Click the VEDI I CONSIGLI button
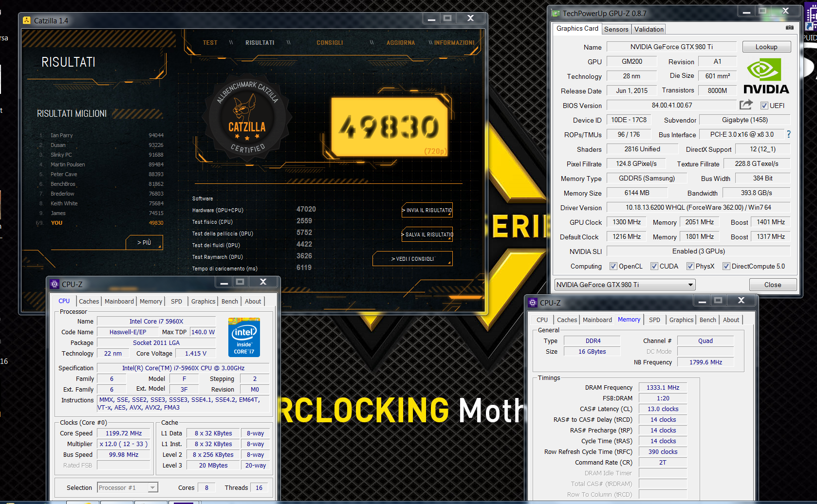The image size is (817, 504). point(412,259)
